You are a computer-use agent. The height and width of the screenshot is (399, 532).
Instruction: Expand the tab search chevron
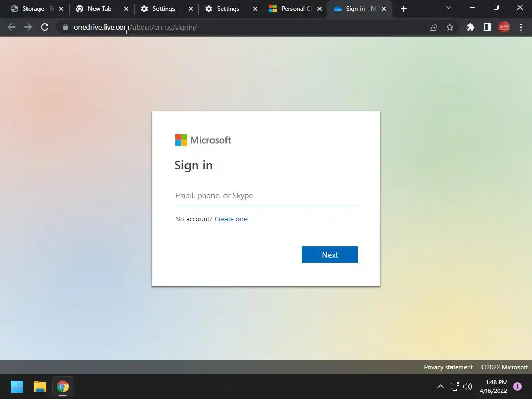tap(448, 7)
